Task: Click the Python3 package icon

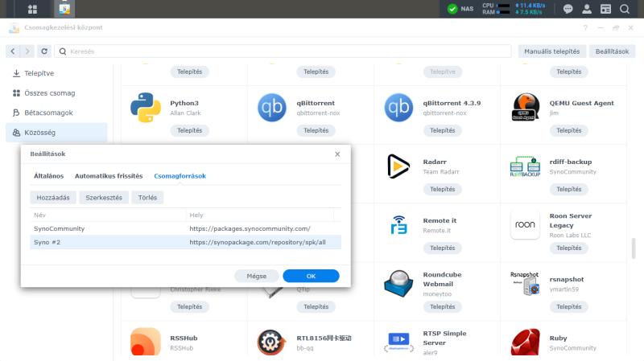Action: (x=146, y=108)
